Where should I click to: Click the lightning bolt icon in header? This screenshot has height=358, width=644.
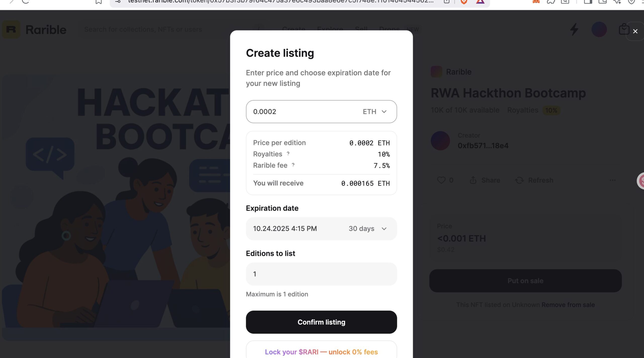tap(574, 29)
